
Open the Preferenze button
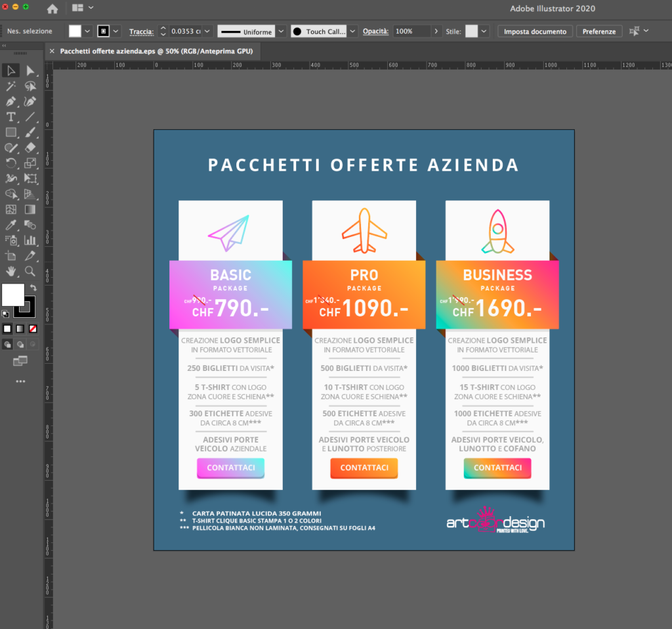click(599, 32)
